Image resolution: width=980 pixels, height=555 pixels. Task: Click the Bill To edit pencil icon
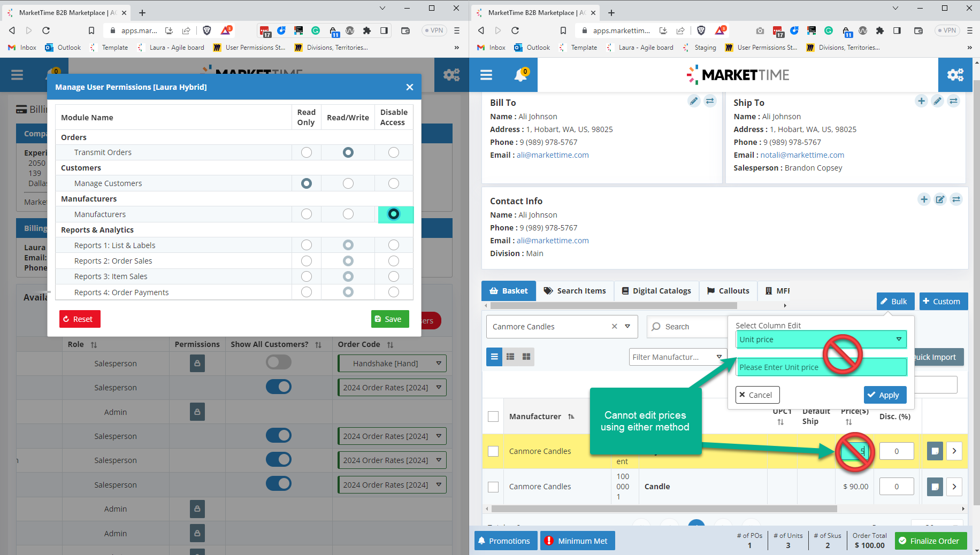693,101
